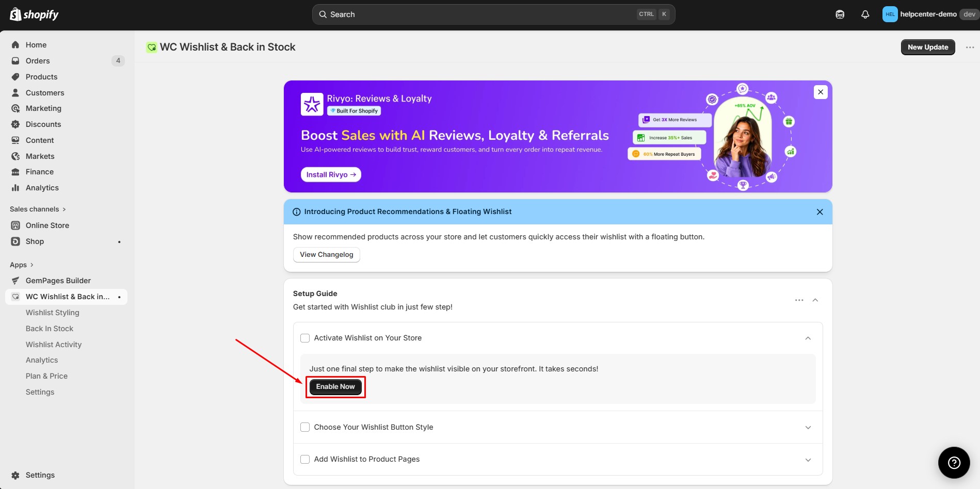Open the Sidekick assistant icon

(840, 14)
